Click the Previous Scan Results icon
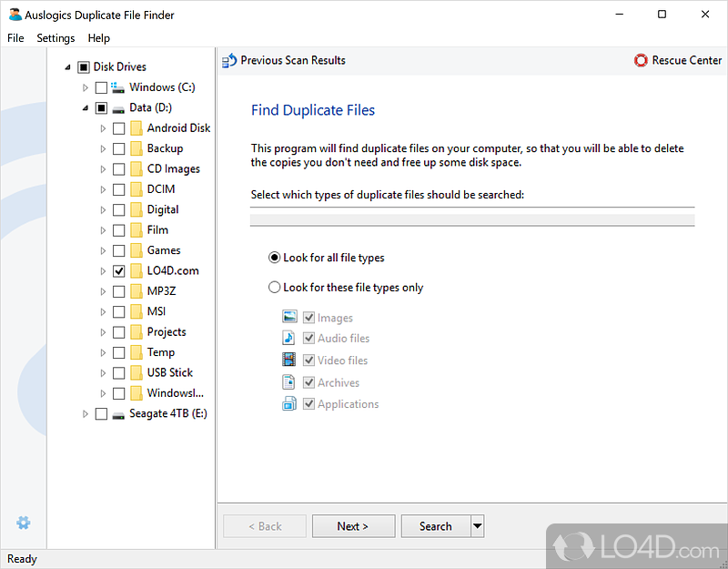 tap(229, 60)
